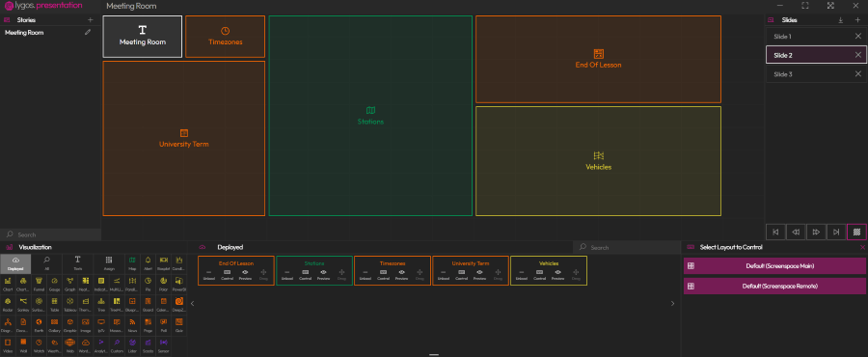Open Control for Vehicles card
Viewport: 868px width, 357px height.
click(x=539, y=275)
